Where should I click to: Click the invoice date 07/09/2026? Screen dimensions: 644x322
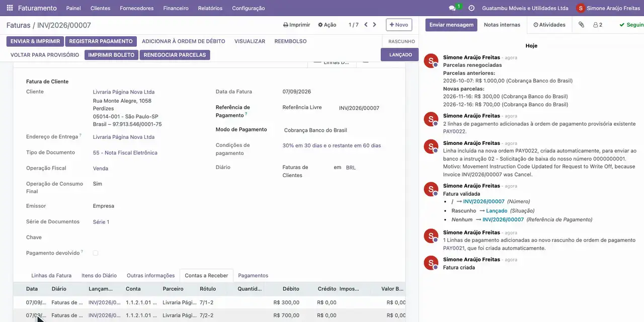click(x=297, y=92)
